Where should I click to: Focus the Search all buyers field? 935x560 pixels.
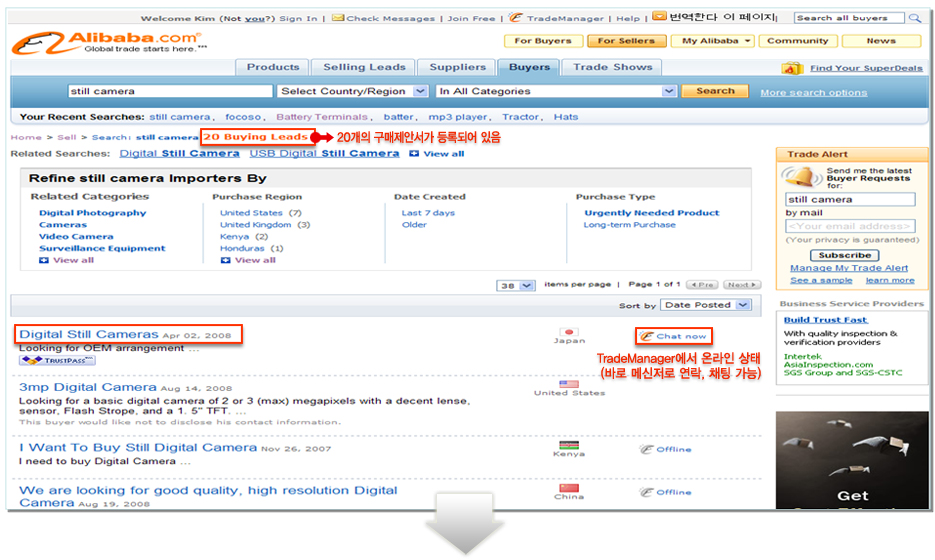tap(849, 18)
